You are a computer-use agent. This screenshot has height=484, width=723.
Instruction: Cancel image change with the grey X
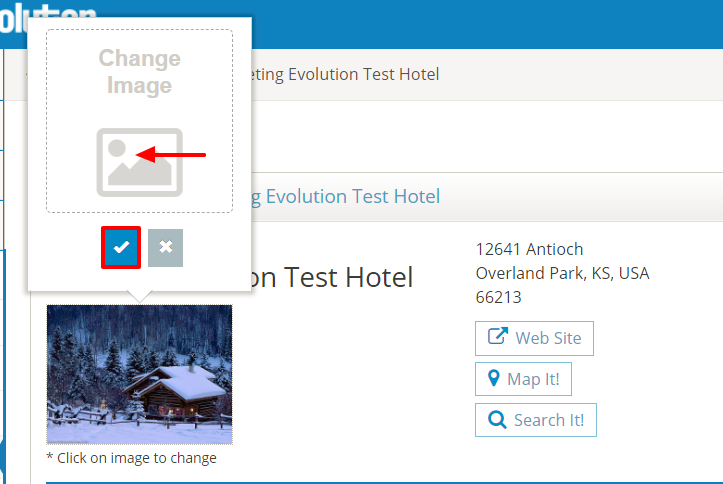point(165,248)
